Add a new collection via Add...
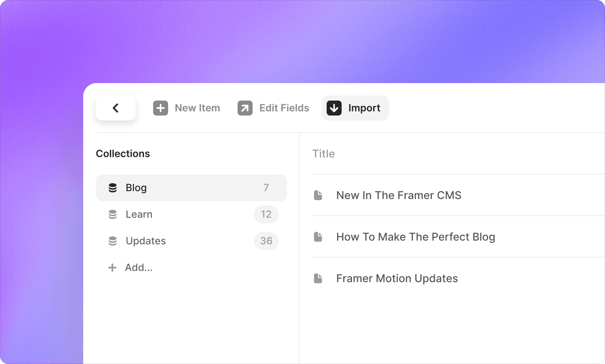 (139, 268)
